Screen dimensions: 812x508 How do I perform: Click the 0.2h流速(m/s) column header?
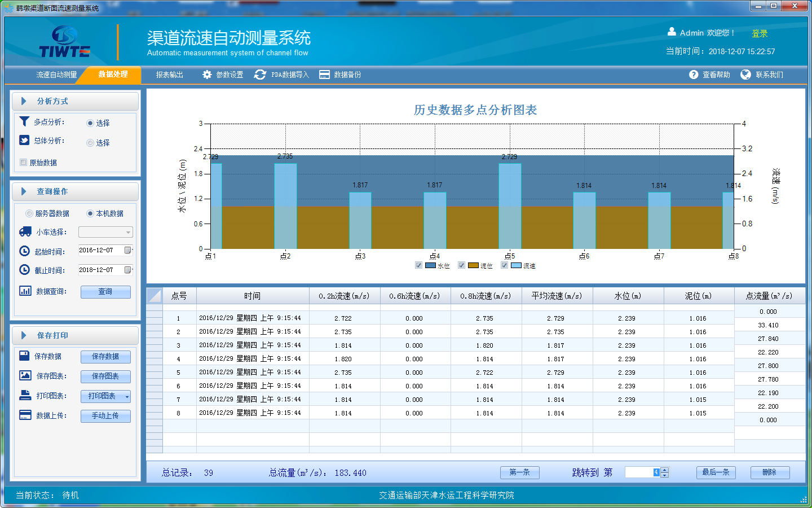point(345,296)
